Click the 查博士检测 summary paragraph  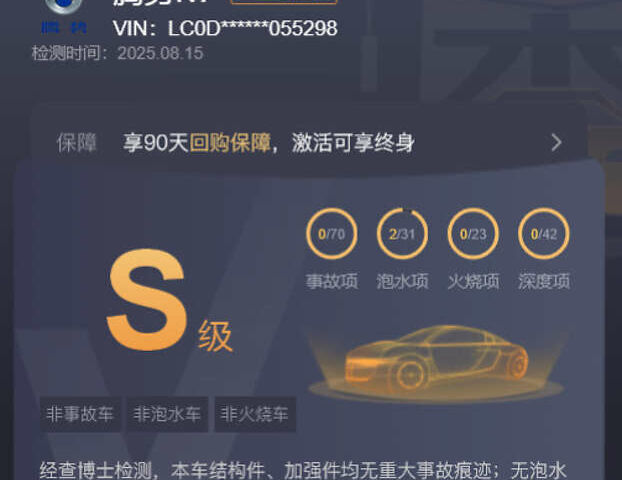coord(303,470)
